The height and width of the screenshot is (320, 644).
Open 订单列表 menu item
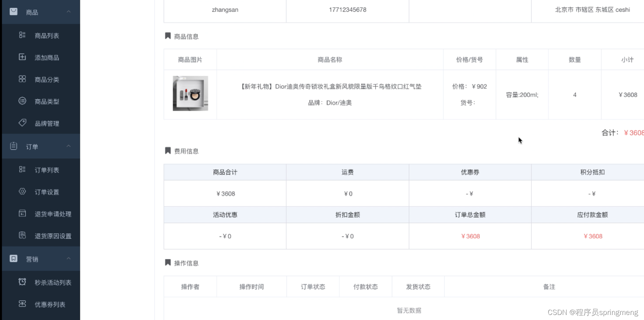coord(47,170)
